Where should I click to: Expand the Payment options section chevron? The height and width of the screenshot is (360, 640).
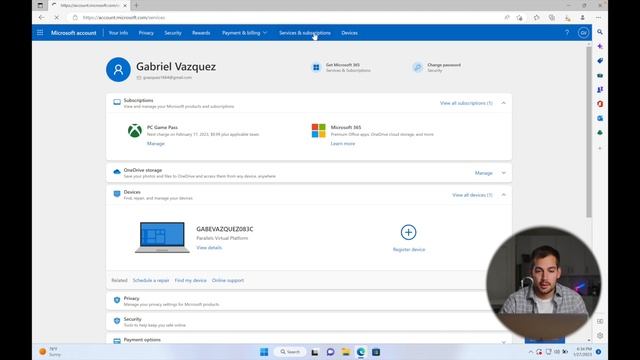[503, 342]
